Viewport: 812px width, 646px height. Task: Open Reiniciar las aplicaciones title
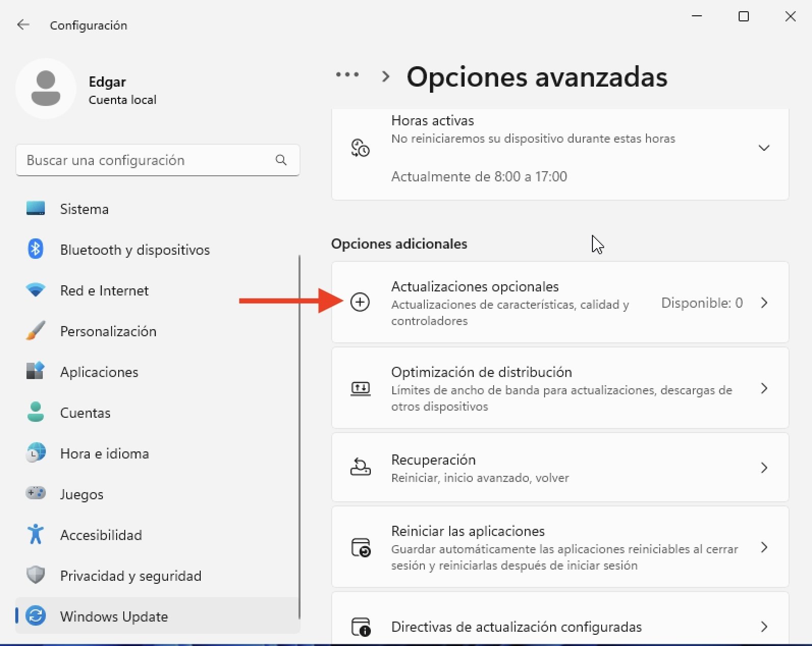pyautogui.click(x=468, y=531)
